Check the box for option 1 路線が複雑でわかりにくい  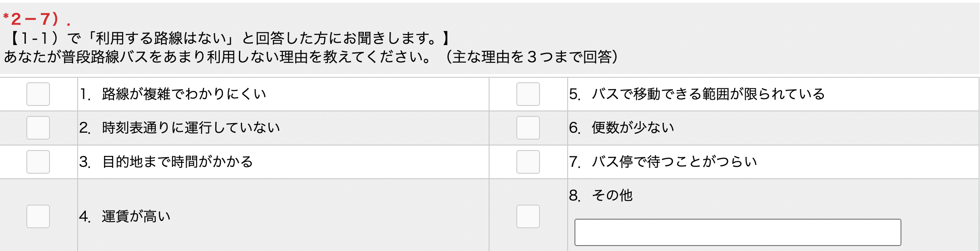(x=38, y=94)
